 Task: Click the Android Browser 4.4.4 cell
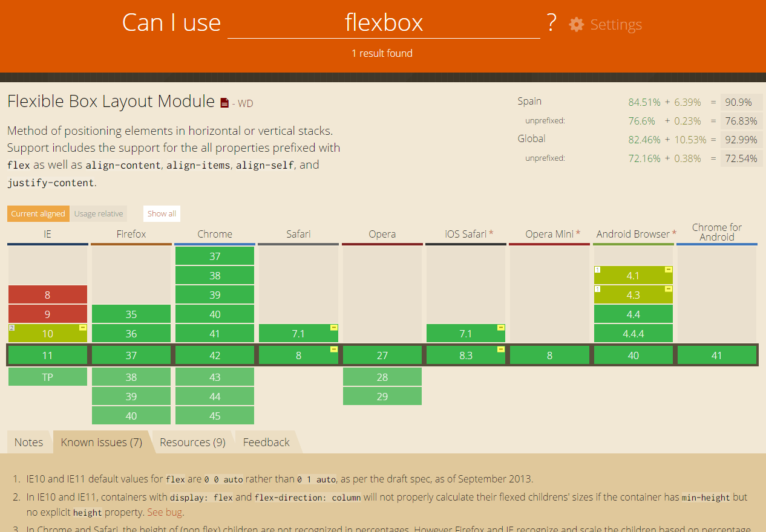click(x=633, y=333)
